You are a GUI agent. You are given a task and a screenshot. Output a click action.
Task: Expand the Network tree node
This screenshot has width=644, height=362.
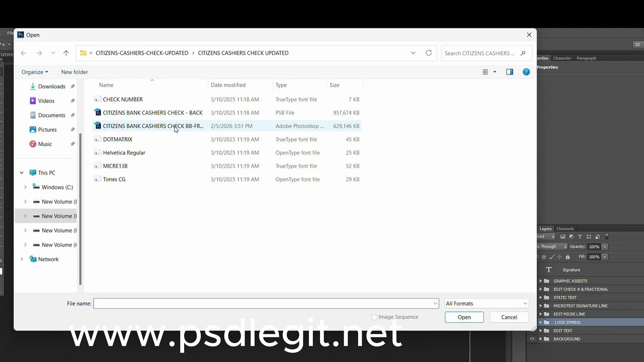click(x=22, y=259)
